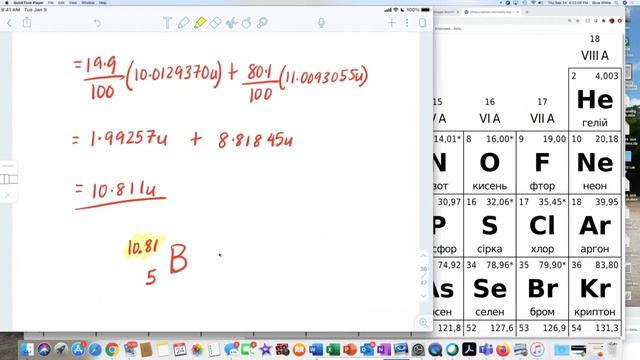Image resolution: width=640 pixels, height=360 pixels.
Task: Open Microsoft OneNote from the Dock
Action: [384, 349]
